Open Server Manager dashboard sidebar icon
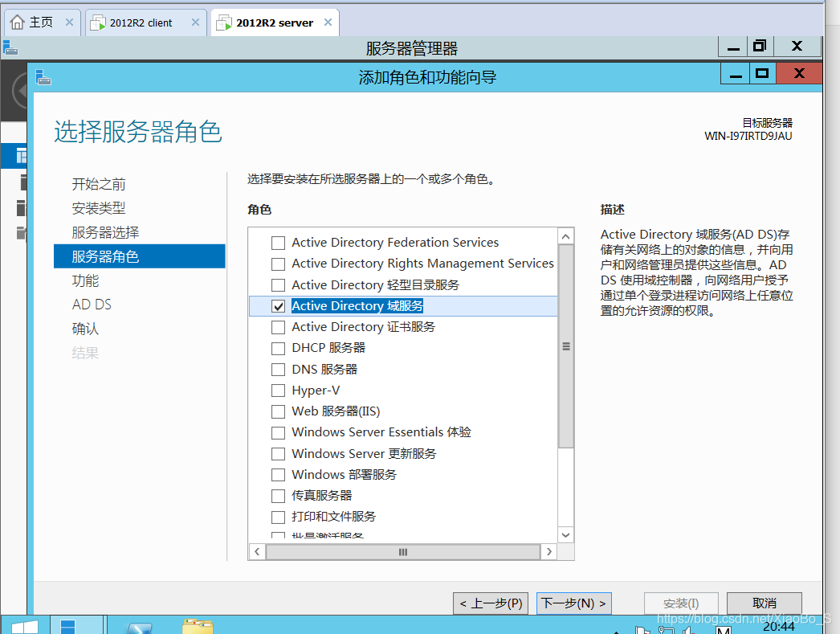840x634 pixels. click(20, 156)
